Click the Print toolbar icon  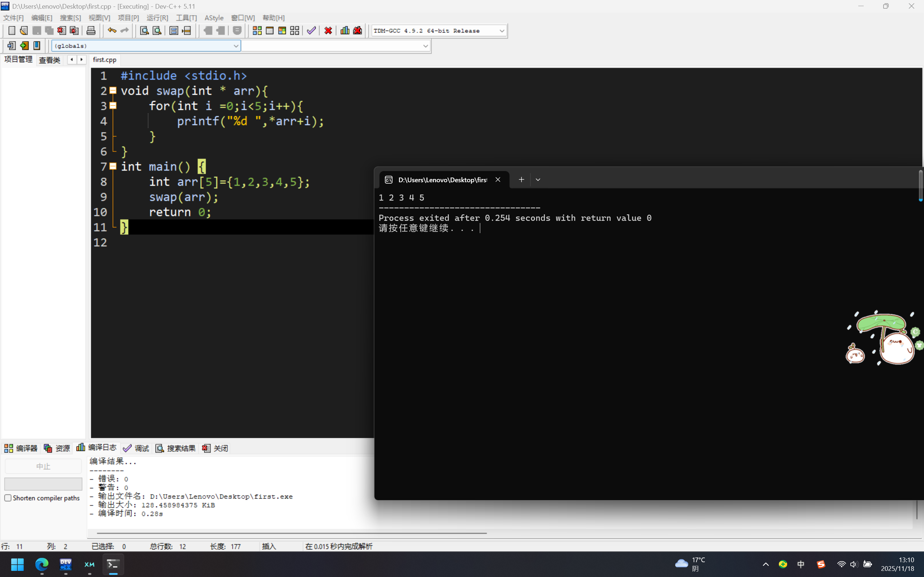click(91, 31)
